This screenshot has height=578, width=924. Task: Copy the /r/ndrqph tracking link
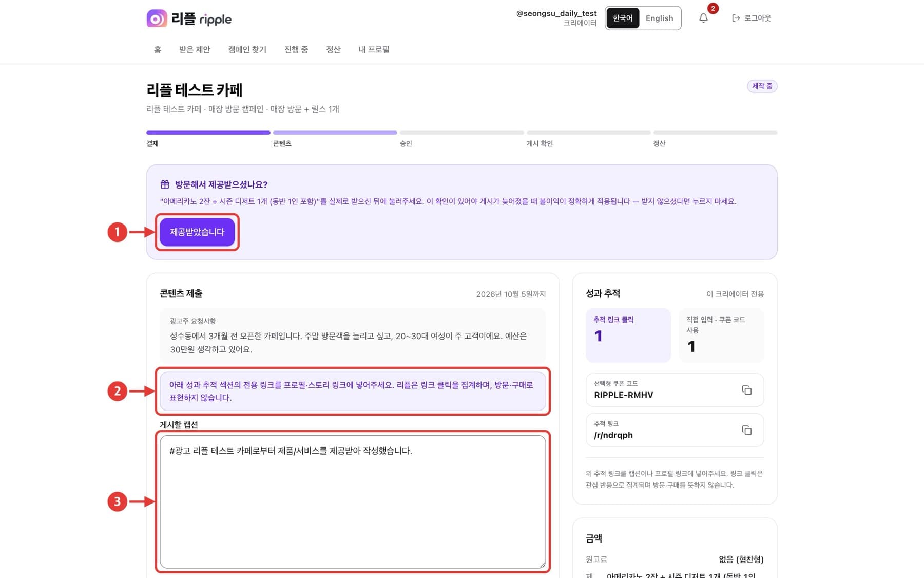point(746,430)
